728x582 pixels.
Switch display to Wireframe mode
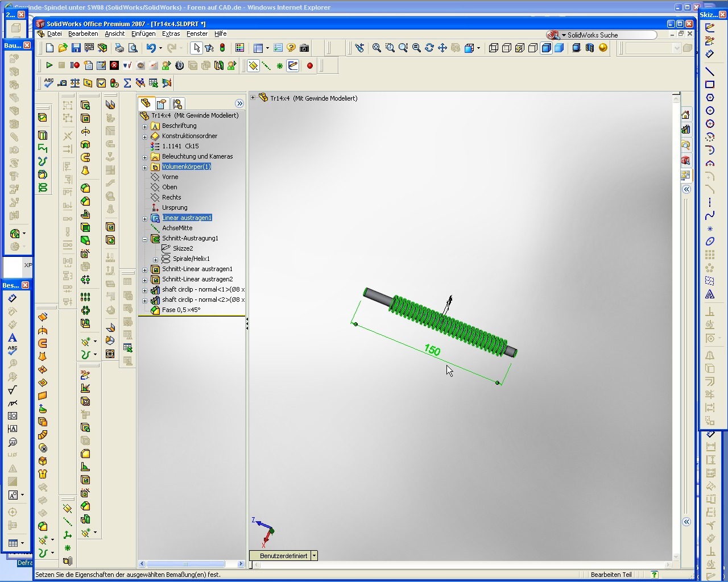point(494,48)
